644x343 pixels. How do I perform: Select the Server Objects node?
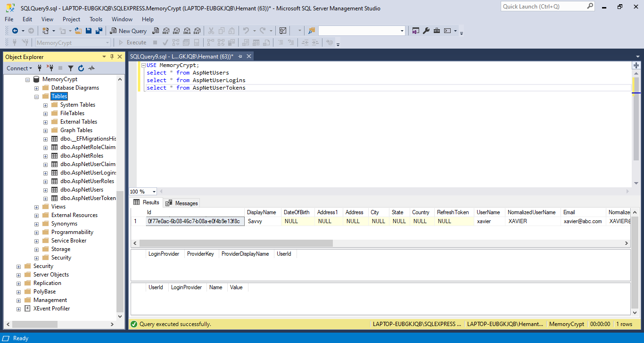pyautogui.click(x=51, y=275)
